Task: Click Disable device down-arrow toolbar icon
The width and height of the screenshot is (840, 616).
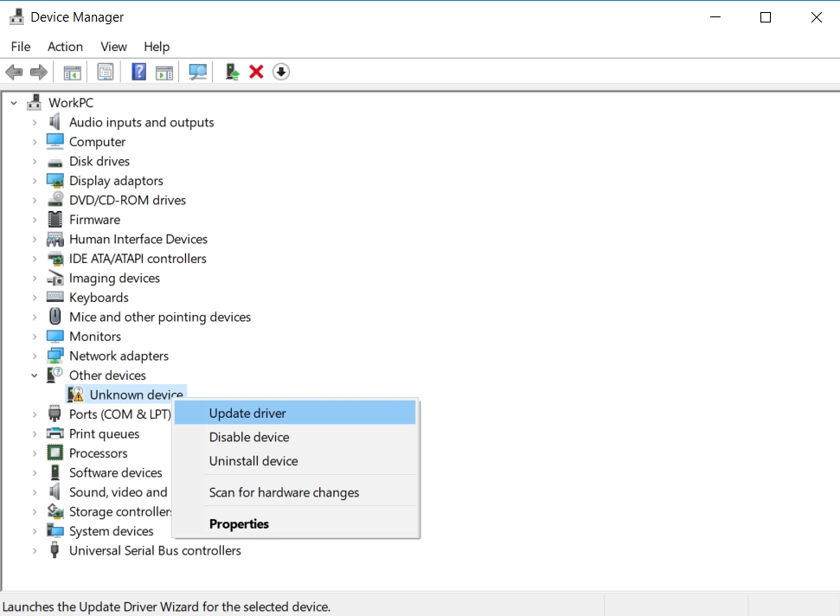Action: pyautogui.click(x=281, y=72)
